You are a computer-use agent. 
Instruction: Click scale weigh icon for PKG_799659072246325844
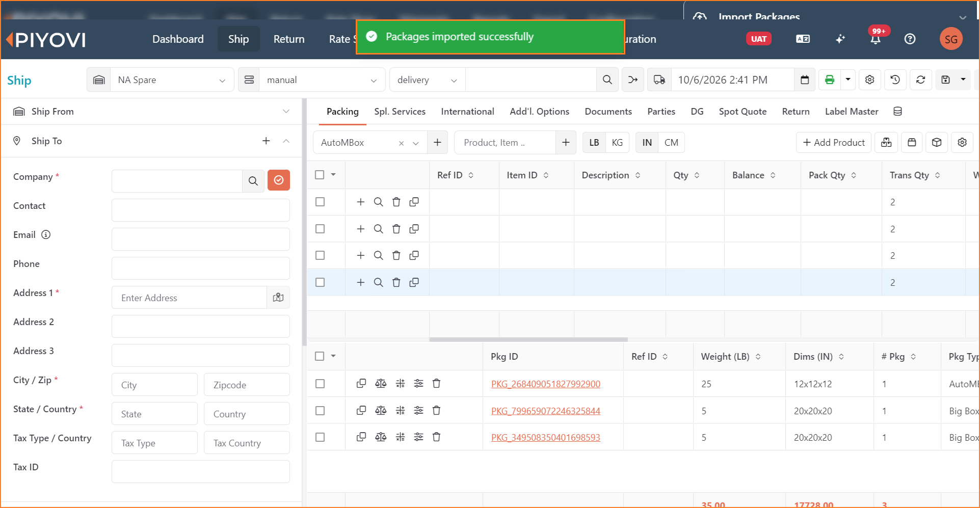[x=381, y=411]
